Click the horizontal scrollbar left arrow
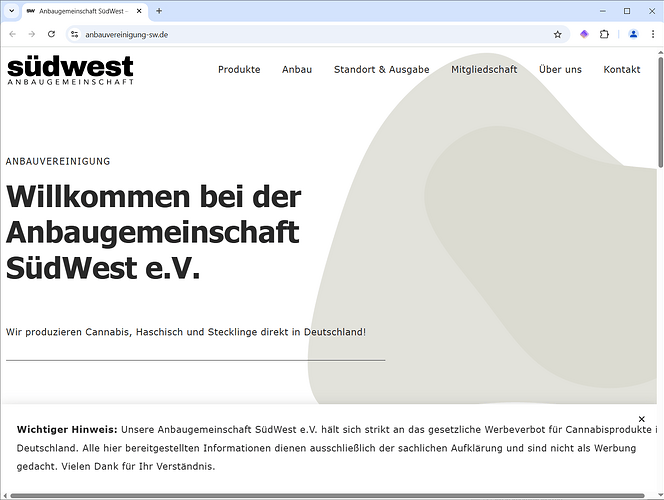The image size is (664, 500). 5,496
